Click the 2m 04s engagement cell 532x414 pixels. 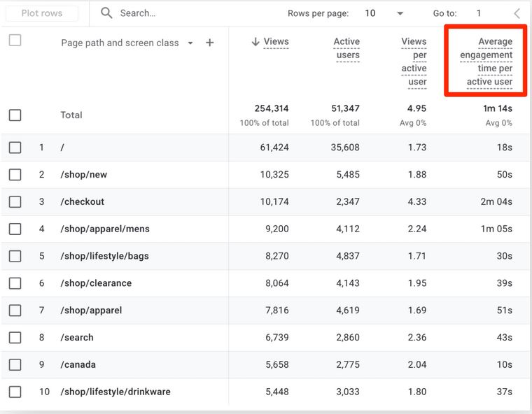496,201
